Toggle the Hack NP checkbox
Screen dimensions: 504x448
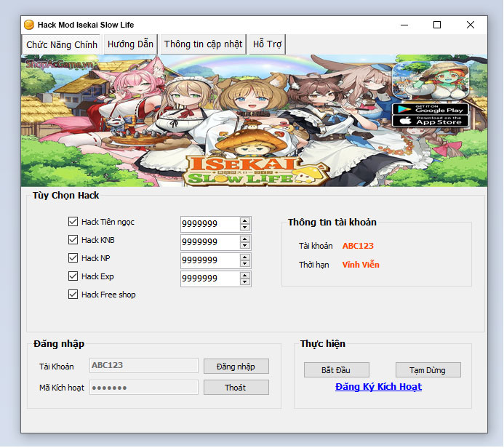(73, 257)
